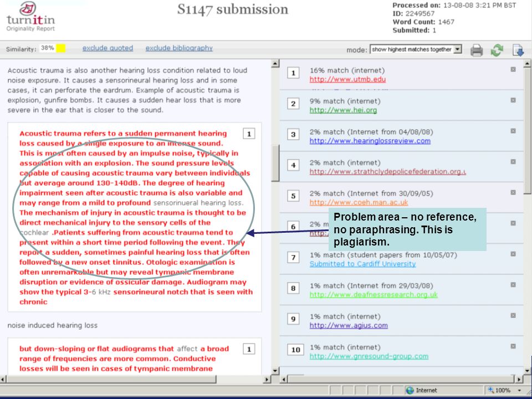Click 'exclude quoted' link

108,48
